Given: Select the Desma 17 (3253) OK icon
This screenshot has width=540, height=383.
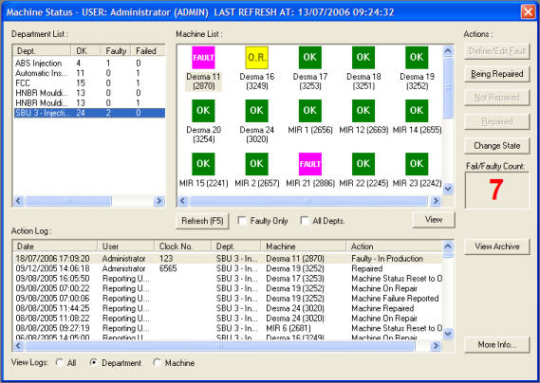Looking at the screenshot, I should tap(310, 58).
